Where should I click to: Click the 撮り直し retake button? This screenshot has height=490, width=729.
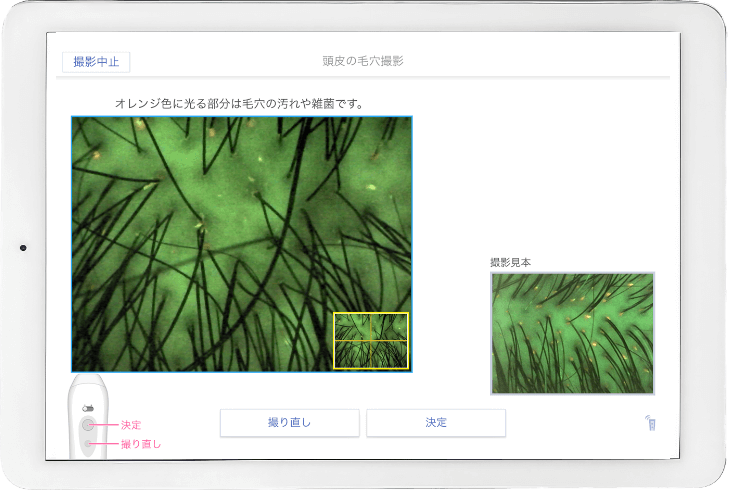click(290, 423)
